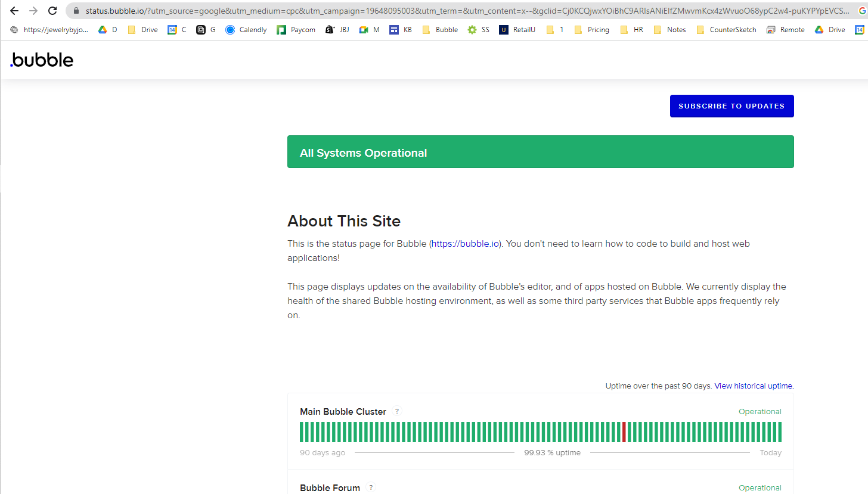Image resolution: width=868 pixels, height=494 pixels.
Task: Open the 'G' bookmark
Action: (x=206, y=30)
